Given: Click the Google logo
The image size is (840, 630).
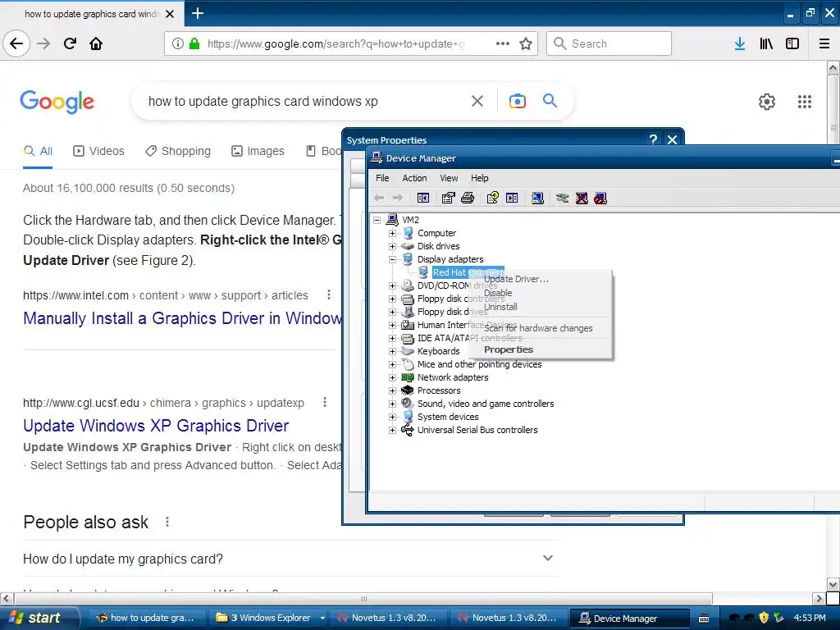Looking at the screenshot, I should click(x=57, y=101).
